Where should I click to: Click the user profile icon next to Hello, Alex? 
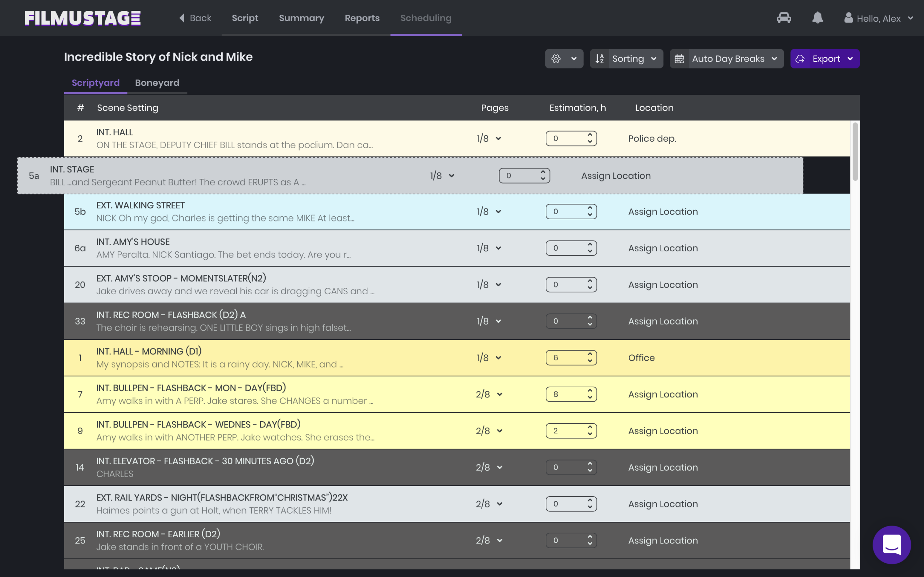pyautogui.click(x=849, y=18)
